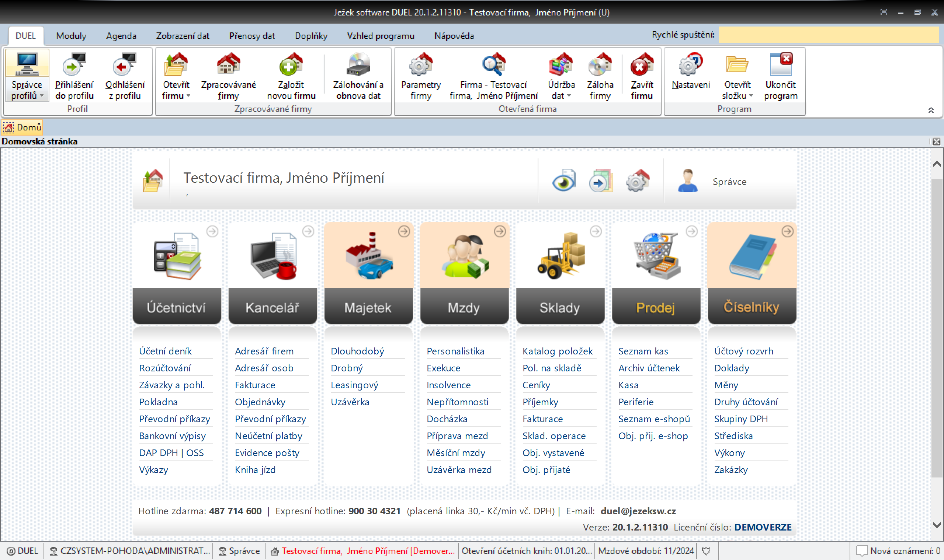Click the vertical scrollbar down arrow
Image resolution: width=944 pixels, height=560 pixels.
point(937,525)
